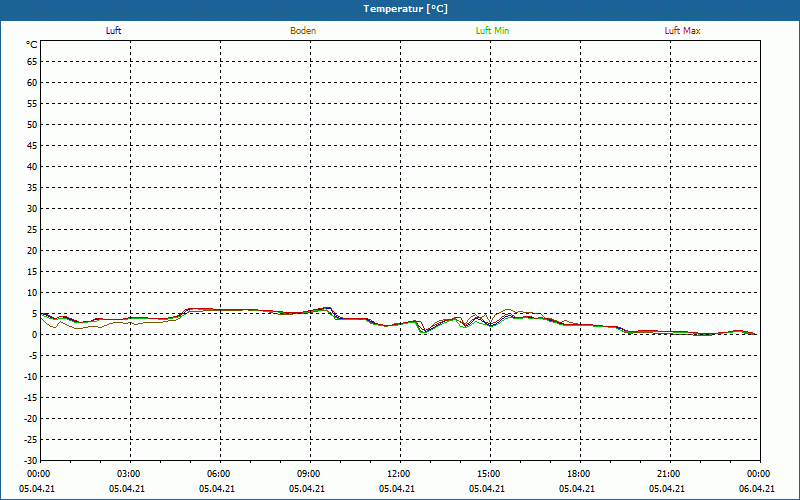Click the "5" positive y-axis value

click(35, 314)
